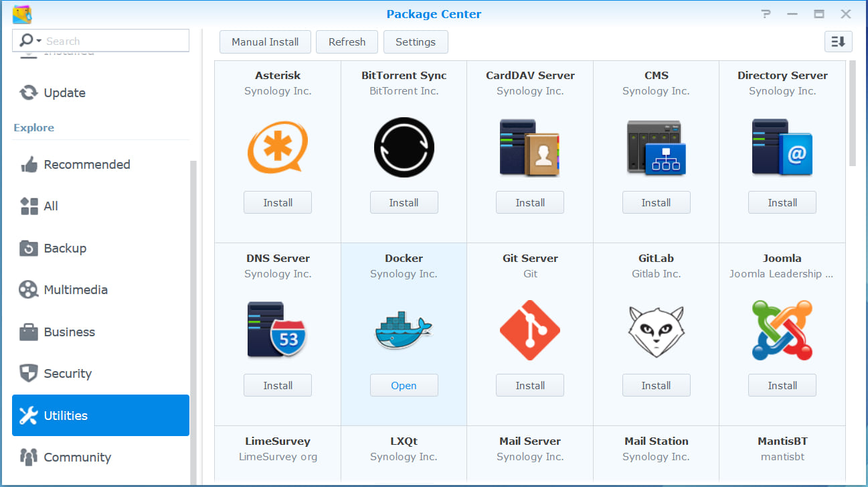Image resolution: width=868 pixels, height=487 pixels.
Task: Open the Update section label
Action: click(x=64, y=93)
